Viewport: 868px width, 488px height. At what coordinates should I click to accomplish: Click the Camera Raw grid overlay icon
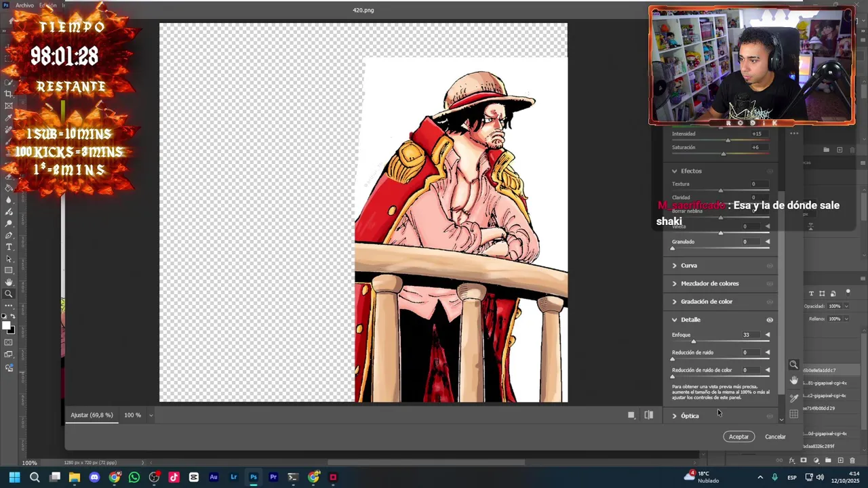point(793,414)
